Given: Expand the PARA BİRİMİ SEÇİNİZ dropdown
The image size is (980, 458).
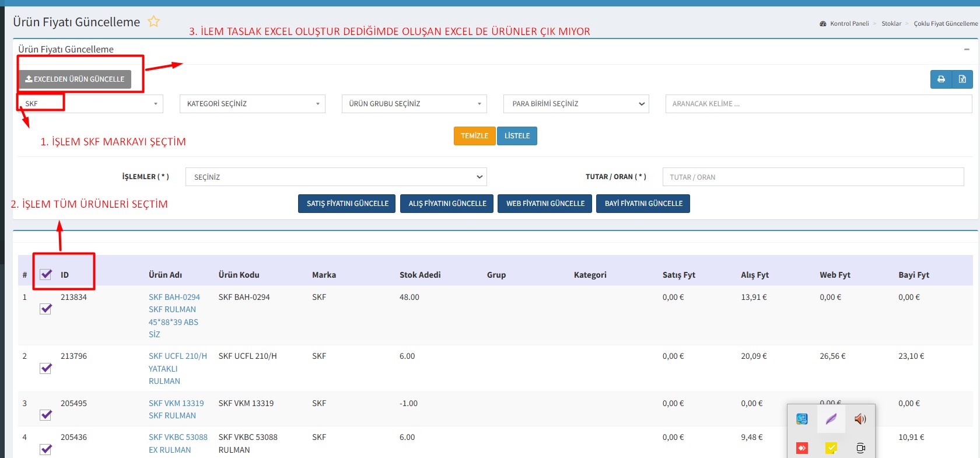Looking at the screenshot, I should pyautogui.click(x=576, y=104).
